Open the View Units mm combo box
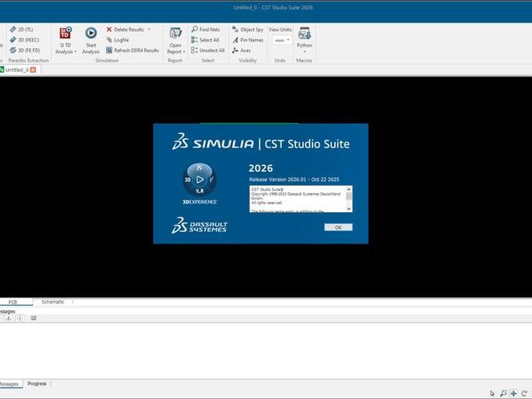This screenshot has height=399, width=532. (281, 41)
